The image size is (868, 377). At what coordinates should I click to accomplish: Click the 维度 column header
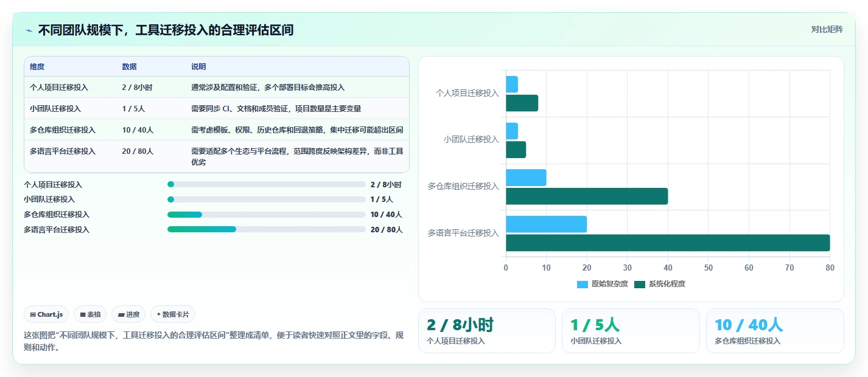point(37,66)
